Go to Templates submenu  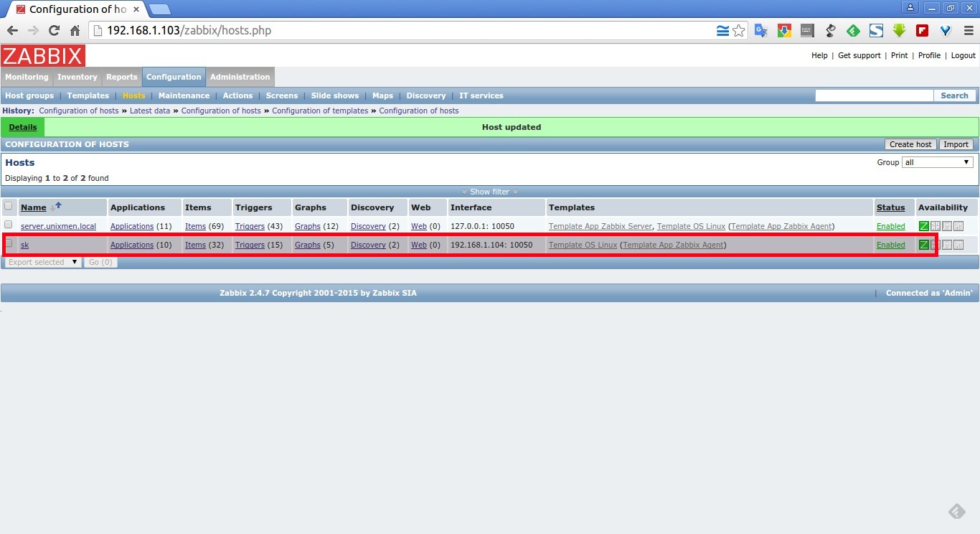click(x=88, y=95)
